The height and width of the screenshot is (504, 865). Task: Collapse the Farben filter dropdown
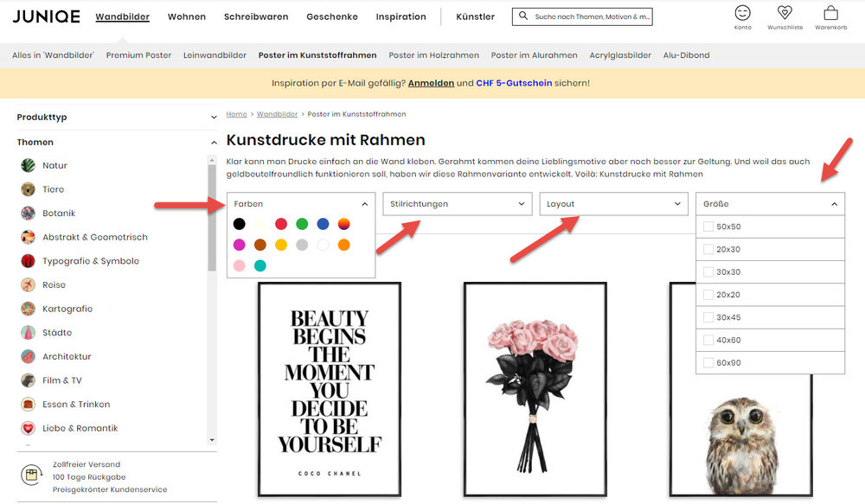(301, 204)
